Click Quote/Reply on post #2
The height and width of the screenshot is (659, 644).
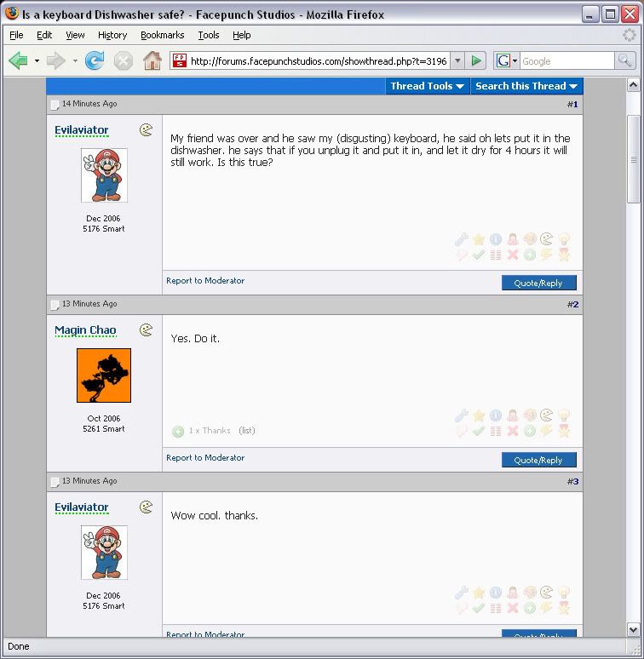539,460
